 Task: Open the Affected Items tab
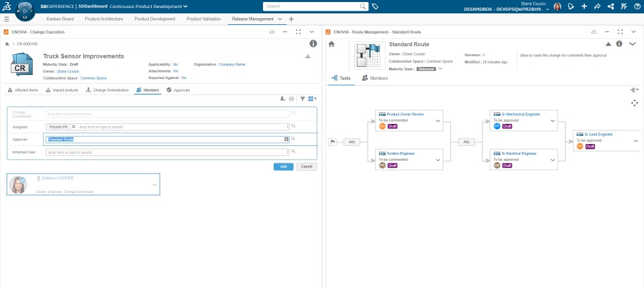(x=23, y=90)
